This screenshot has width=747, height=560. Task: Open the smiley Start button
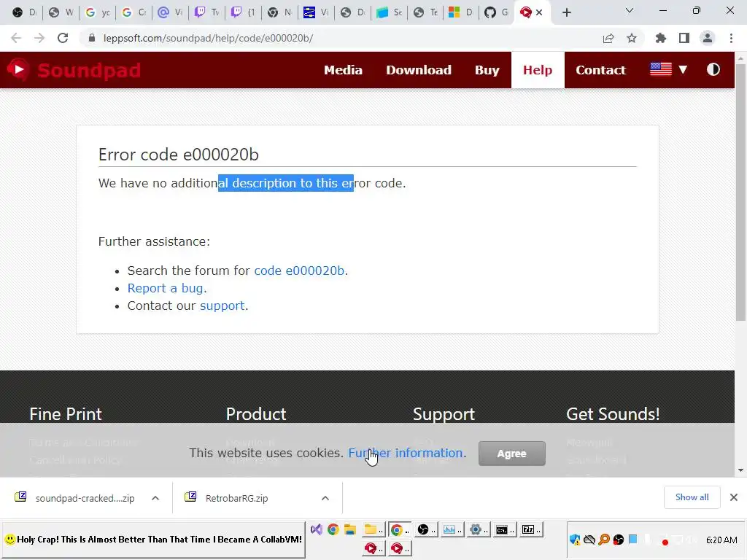tap(153, 540)
